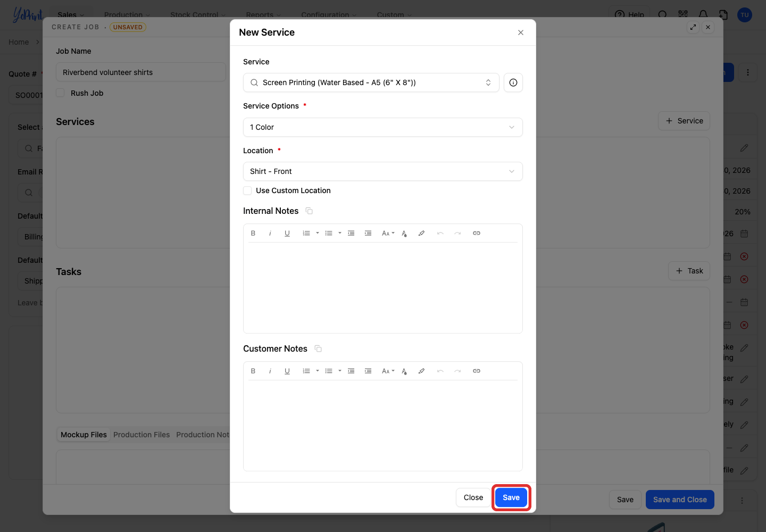Click the font color icon in Customer Notes toolbar
The width and height of the screenshot is (766, 532).
click(404, 371)
